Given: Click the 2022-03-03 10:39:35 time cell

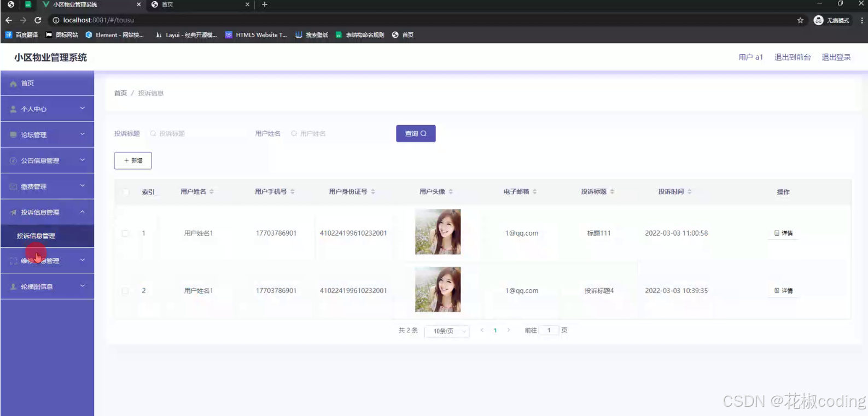Looking at the screenshot, I should [676, 291].
